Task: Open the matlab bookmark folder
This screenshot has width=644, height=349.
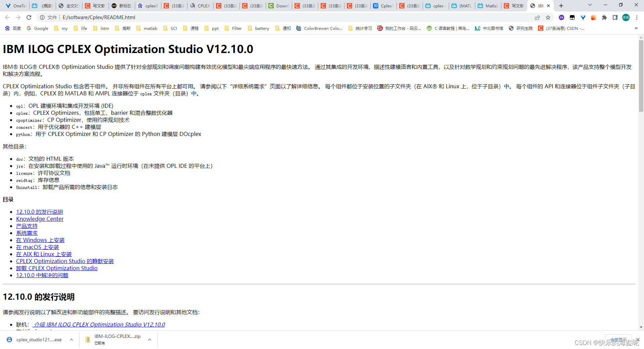Action: (x=147, y=29)
